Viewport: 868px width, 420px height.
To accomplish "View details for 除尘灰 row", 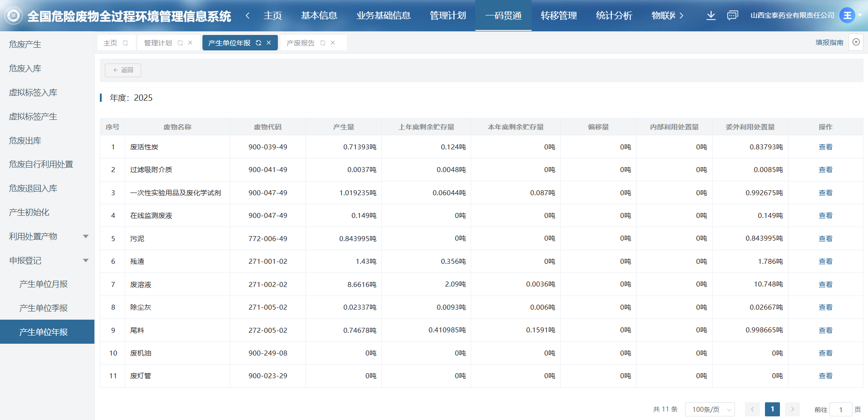I will click(825, 307).
